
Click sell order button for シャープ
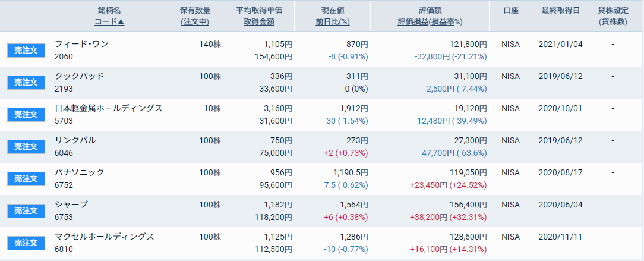(26, 210)
